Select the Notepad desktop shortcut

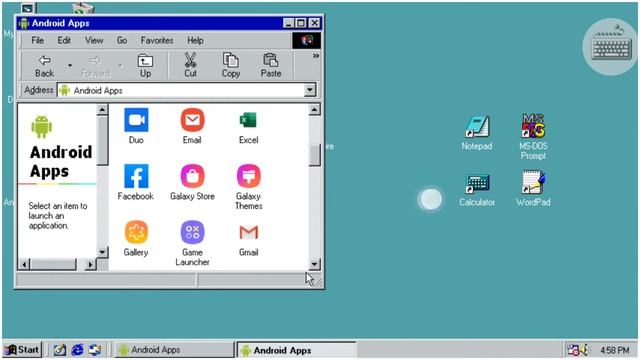coord(477,133)
